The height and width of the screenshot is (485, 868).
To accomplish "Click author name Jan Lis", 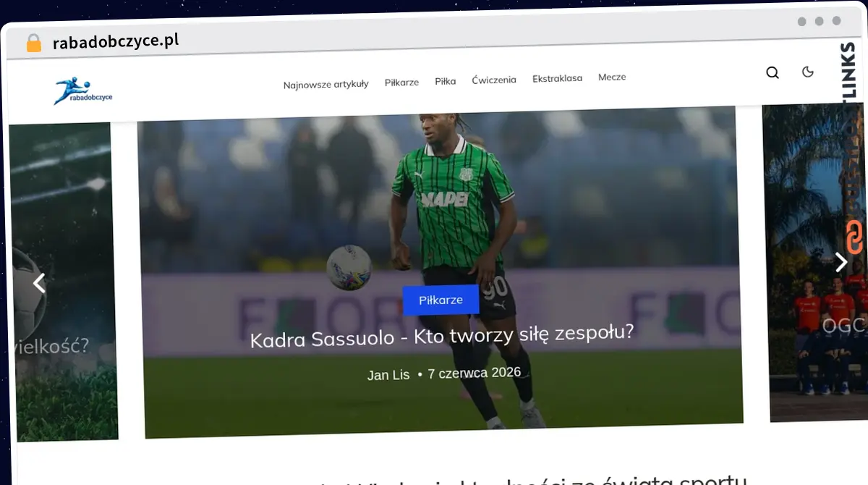I will (388, 375).
